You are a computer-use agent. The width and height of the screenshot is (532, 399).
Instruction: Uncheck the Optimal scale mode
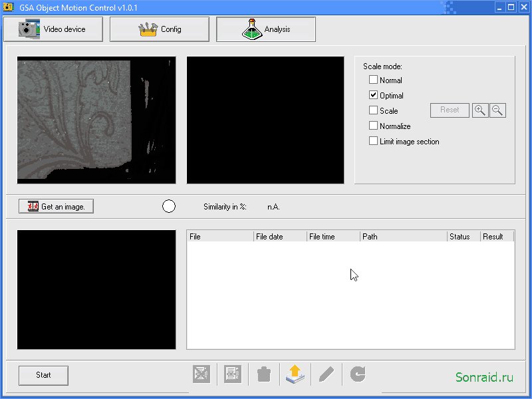pos(373,95)
